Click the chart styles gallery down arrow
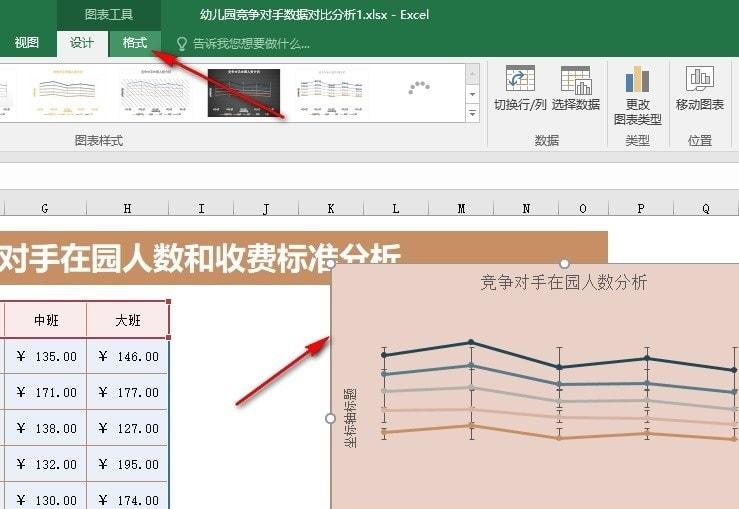The image size is (739, 509). point(472,94)
